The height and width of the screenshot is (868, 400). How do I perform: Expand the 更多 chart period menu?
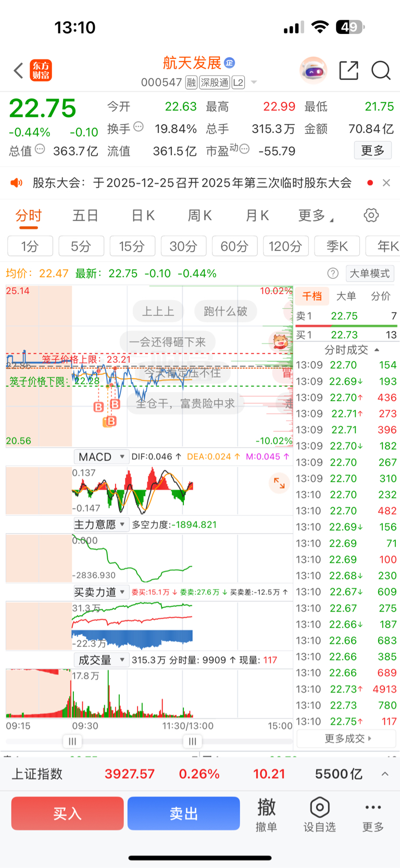(316, 215)
